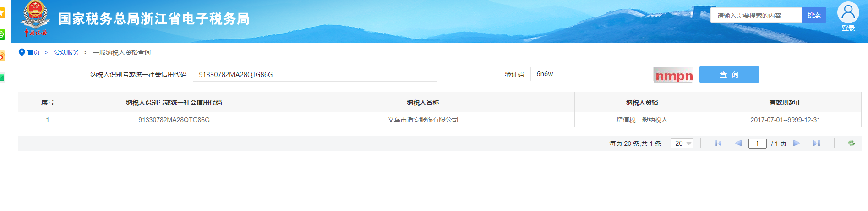The image size is (868, 211).
Task: Click the tax bureau emblem logo
Action: (x=35, y=18)
